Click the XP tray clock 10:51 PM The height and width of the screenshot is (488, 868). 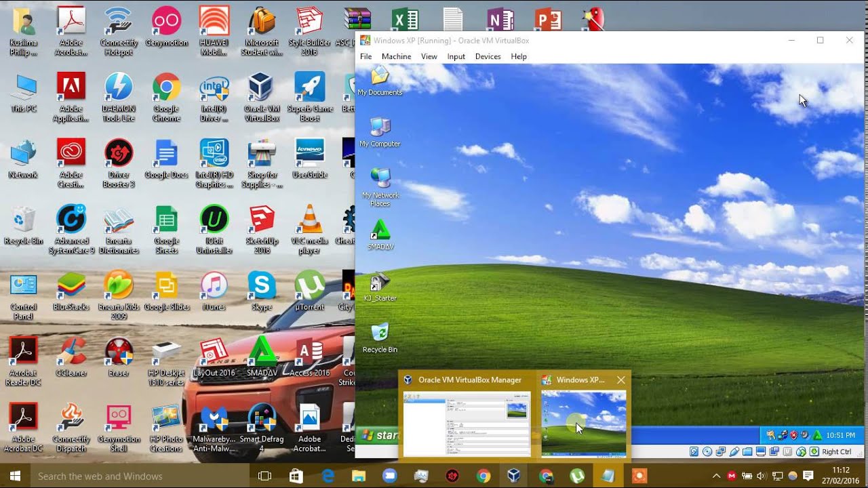841,435
